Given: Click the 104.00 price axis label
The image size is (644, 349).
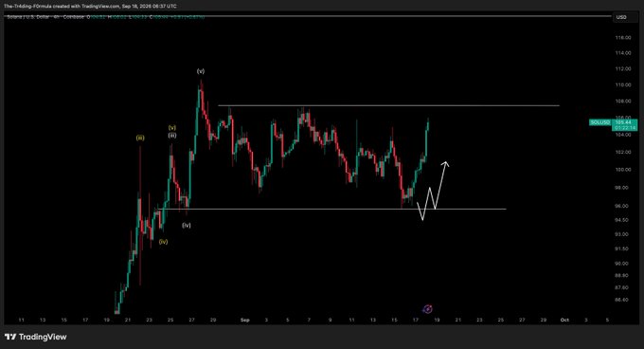Looking at the screenshot, I should (x=623, y=135).
